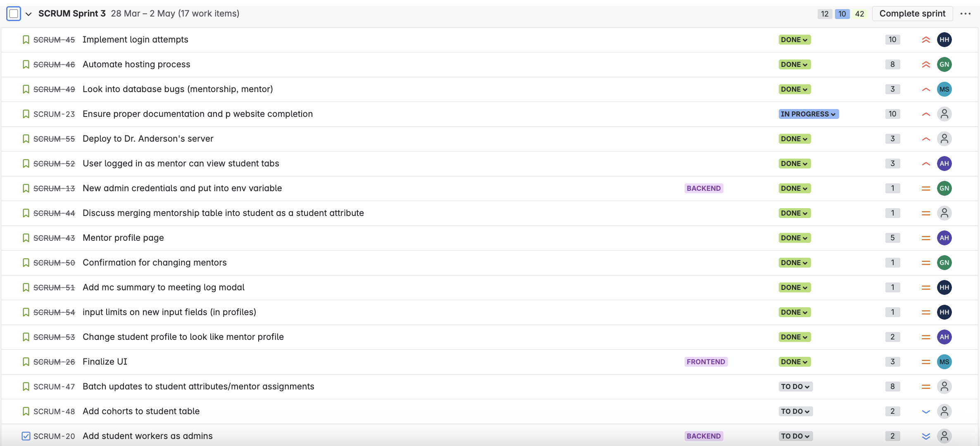Screen dimensions: 980x446
Task: Click the unassigned avatar on SCRUM-23
Action: coord(944,114)
